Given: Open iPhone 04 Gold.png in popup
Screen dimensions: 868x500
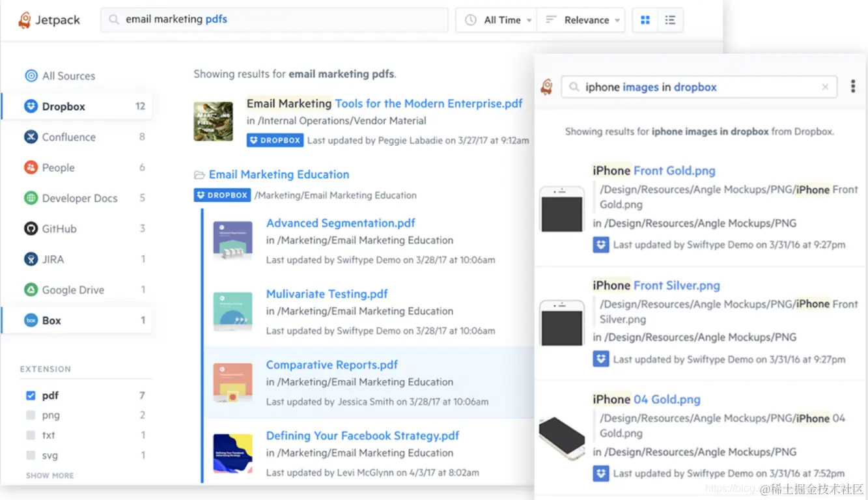Looking at the screenshot, I should [647, 399].
